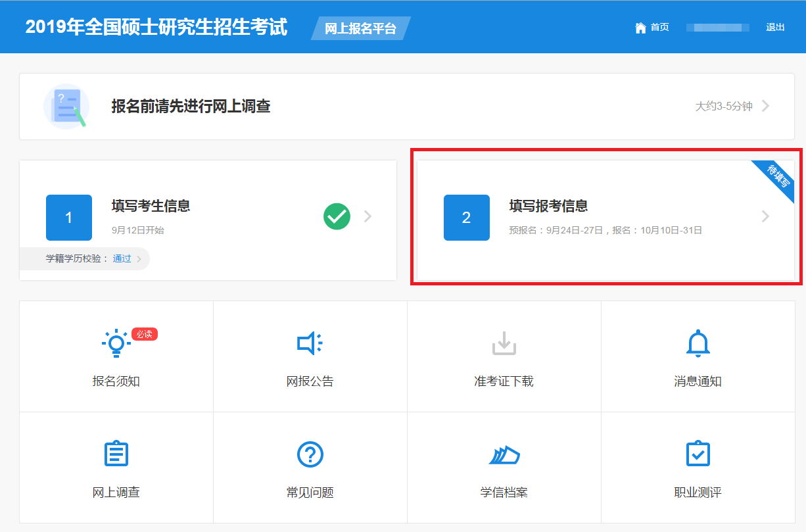Click the blue number 2 step box
Image resolution: width=806 pixels, height=532 pixels.
click(466, 218)
